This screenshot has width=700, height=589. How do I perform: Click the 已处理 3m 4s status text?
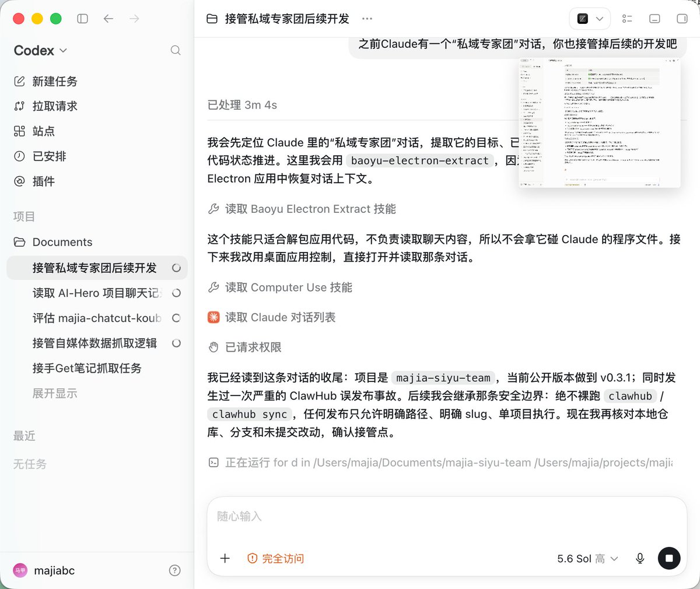pos(242,105)
